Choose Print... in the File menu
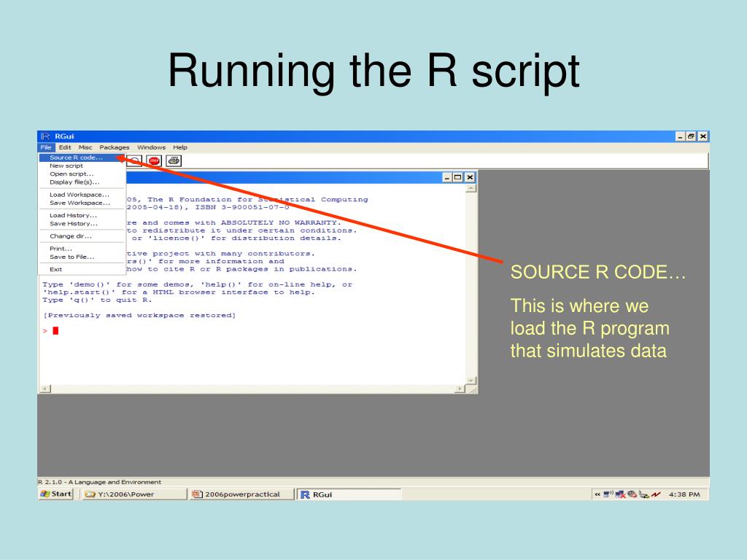The height and width of the screenshot is (560, 747). coord(82,249)
